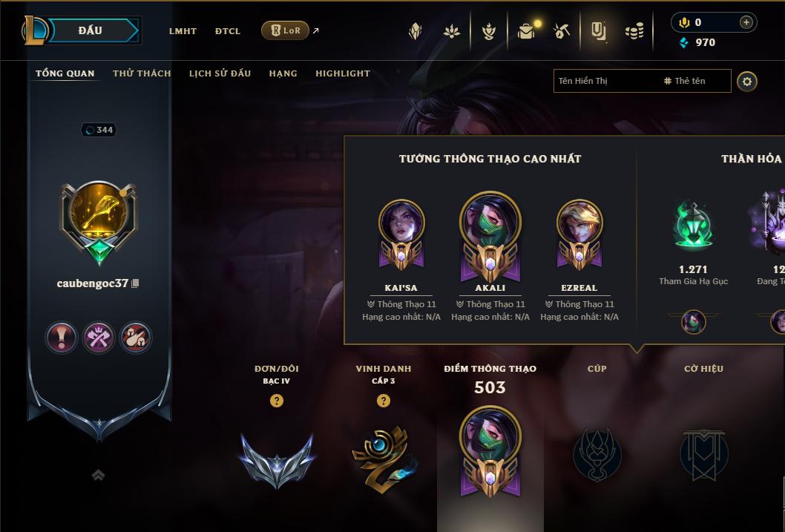This screenshot has width=785, height=532.
Task: Click the Store coins stack icon
Action: point(634,31)
